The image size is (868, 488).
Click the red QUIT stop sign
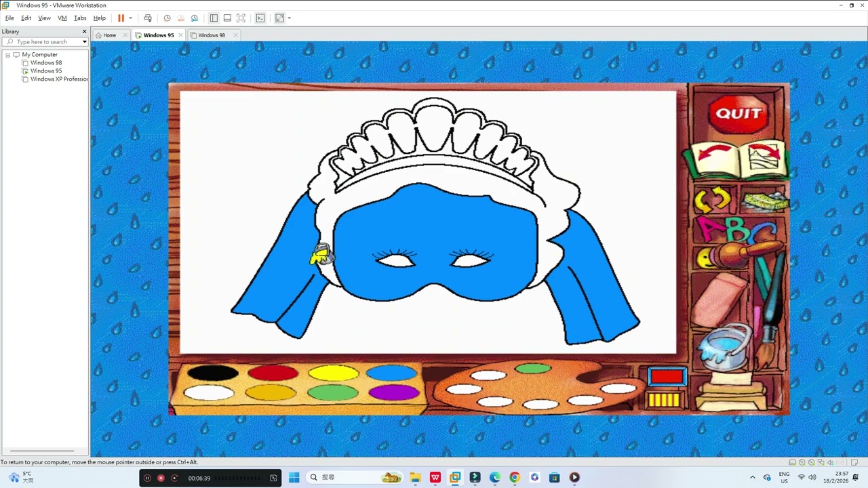pos(738,113)
